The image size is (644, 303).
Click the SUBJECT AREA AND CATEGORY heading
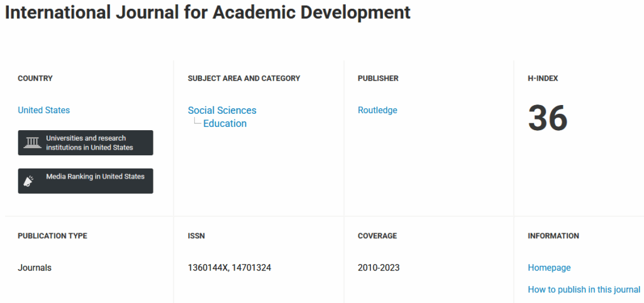[244, 78]
